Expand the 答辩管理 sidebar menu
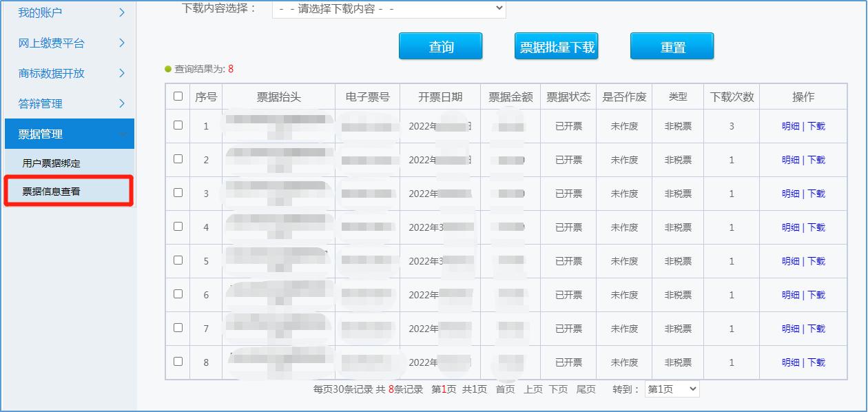The image size is (868, 412). (x=65, y=103)
